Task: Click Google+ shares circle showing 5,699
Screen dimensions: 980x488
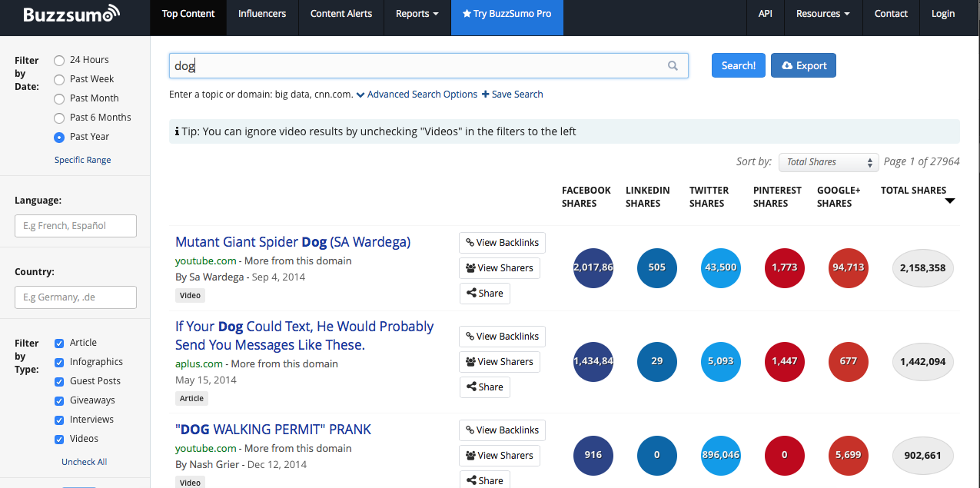Action: click(x=849, y=456)
